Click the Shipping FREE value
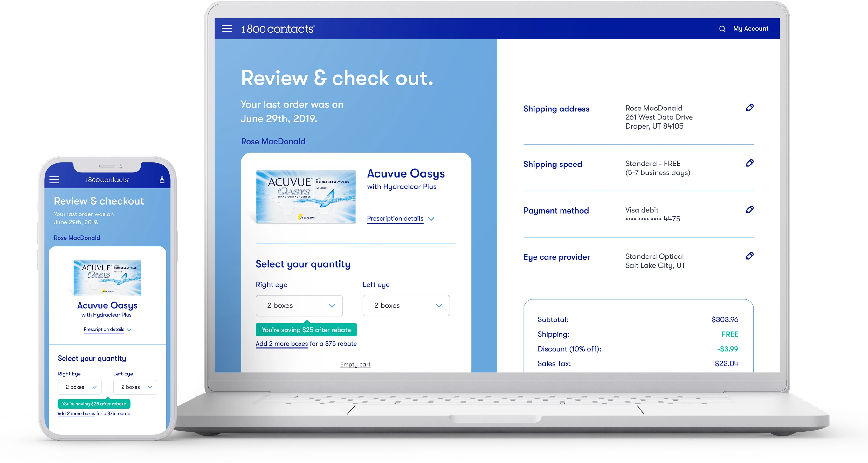This screenshot has height=463, width=868. click(x=730, y=334)
